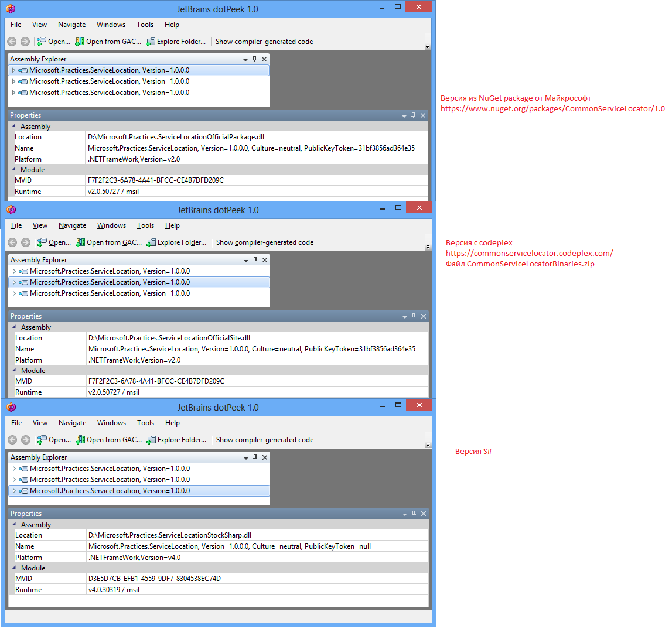The image size is (672, 629).
Task: Expand first assembly node in top window
Action: [13, 70]
